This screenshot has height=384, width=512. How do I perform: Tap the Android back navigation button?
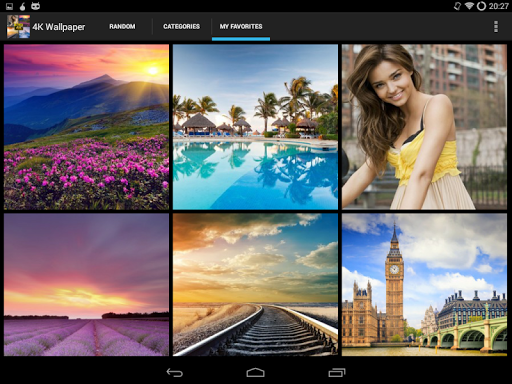[x=174, y=372]
